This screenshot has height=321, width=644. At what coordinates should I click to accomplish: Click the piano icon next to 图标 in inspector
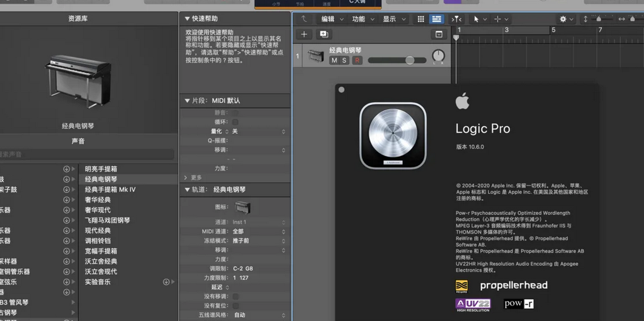point(242,208)
